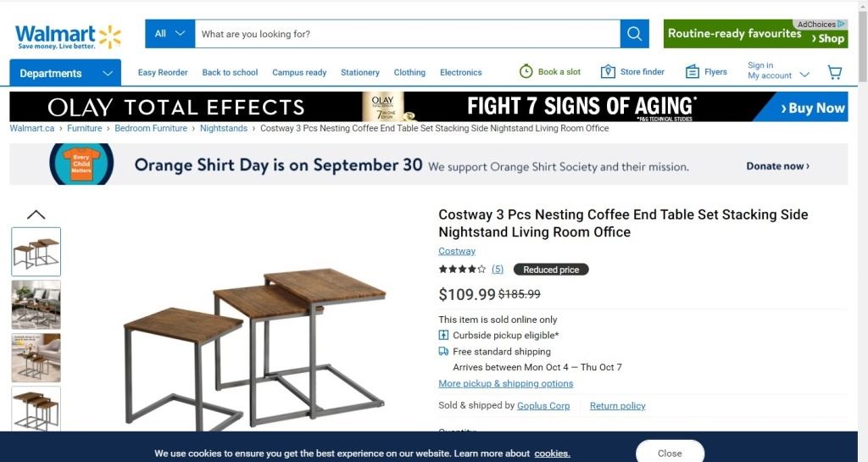Open the Electronics menu item
The width and height of the screenshot is (868, 462).
click(x=460, y=73)
